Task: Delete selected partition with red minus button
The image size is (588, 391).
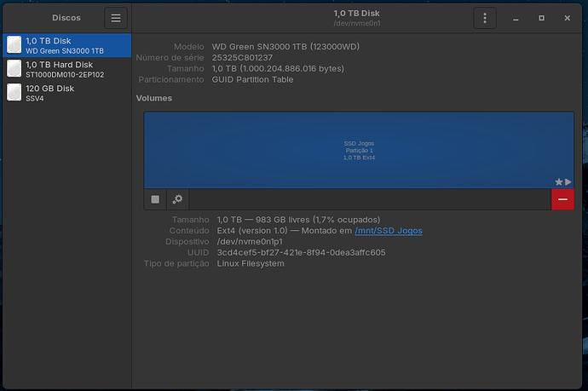Action: 562,199
